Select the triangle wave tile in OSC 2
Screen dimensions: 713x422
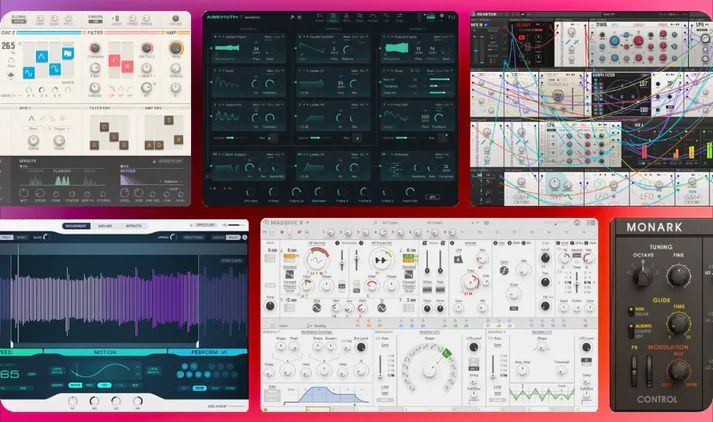pyautogui.click(x=41, y=56)
